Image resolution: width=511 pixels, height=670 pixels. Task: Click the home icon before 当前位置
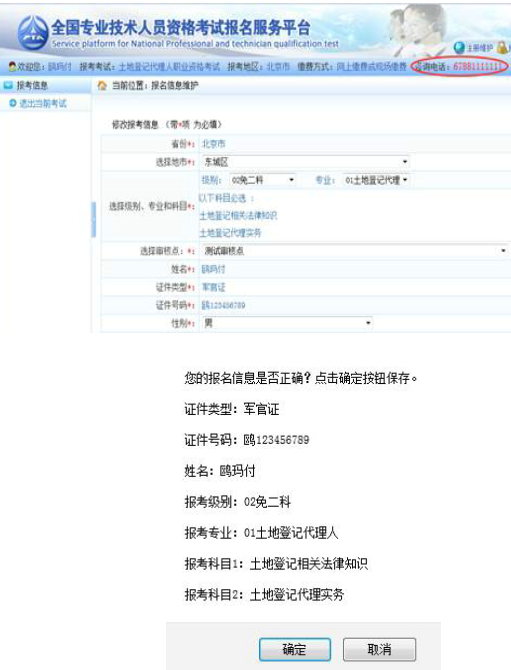102,86
